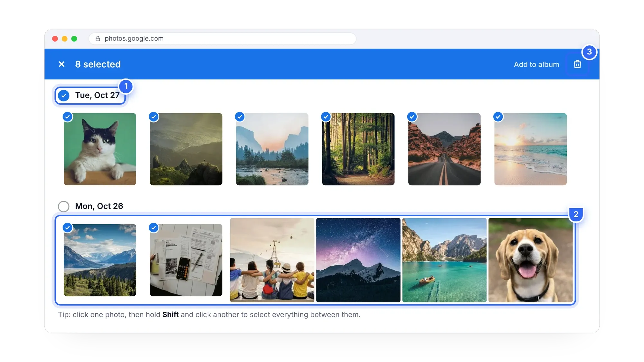Viewport: 644px width, 362px height.
Task: Open the green misty hills photo
Action: (x=186, y=149)
